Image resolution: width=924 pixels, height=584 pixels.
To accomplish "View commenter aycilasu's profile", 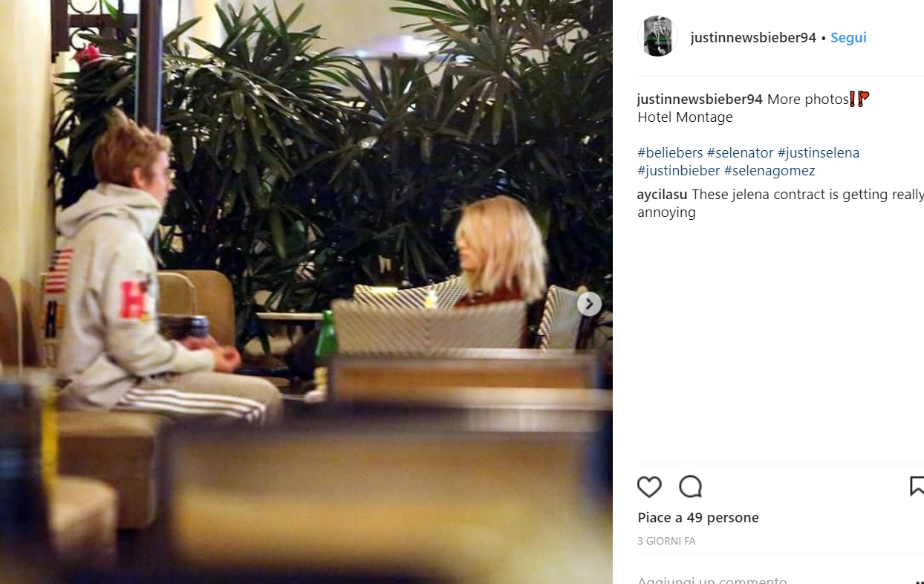I will [x=663, y=195].
